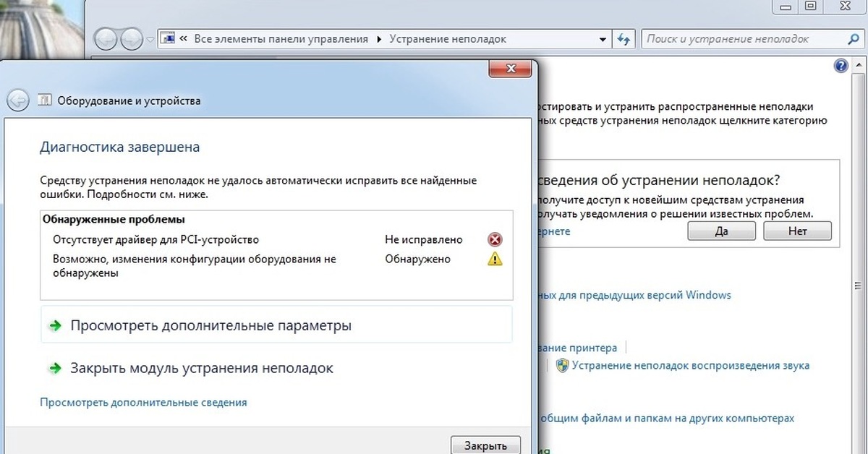Click the Control Panel icon in the address bar
The width and height of the screenshot is (868, 454).
point(166,39)
